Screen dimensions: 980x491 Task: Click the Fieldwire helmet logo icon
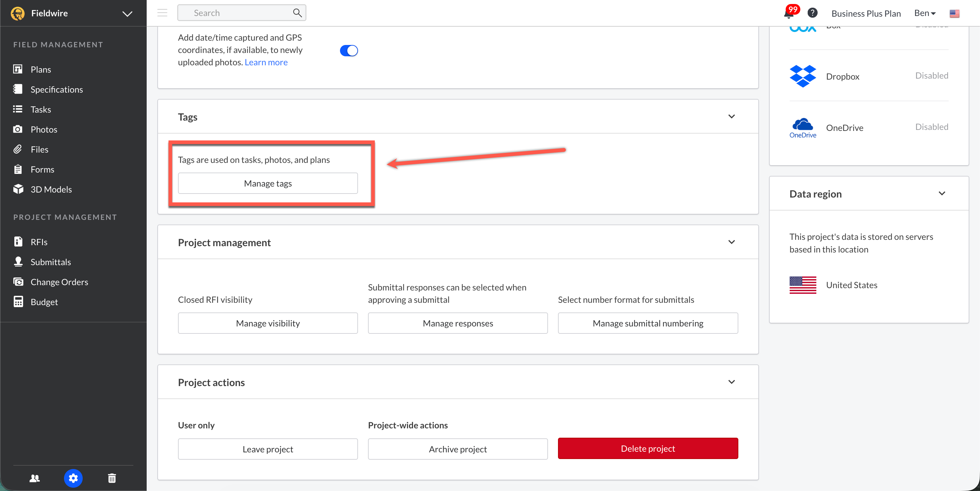[x=17, y=13]
